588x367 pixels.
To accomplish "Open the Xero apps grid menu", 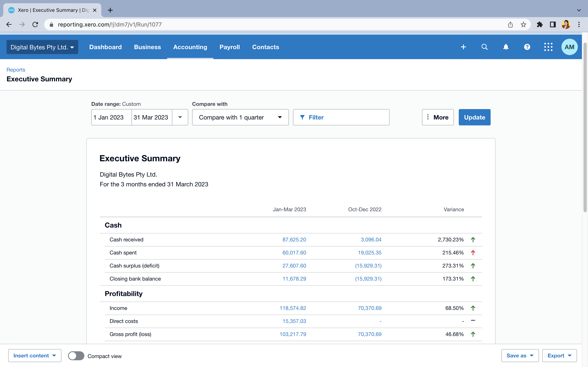I will 548,47.
